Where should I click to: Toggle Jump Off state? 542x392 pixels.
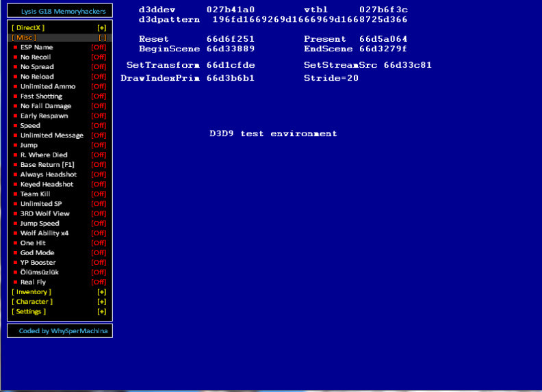99,145
